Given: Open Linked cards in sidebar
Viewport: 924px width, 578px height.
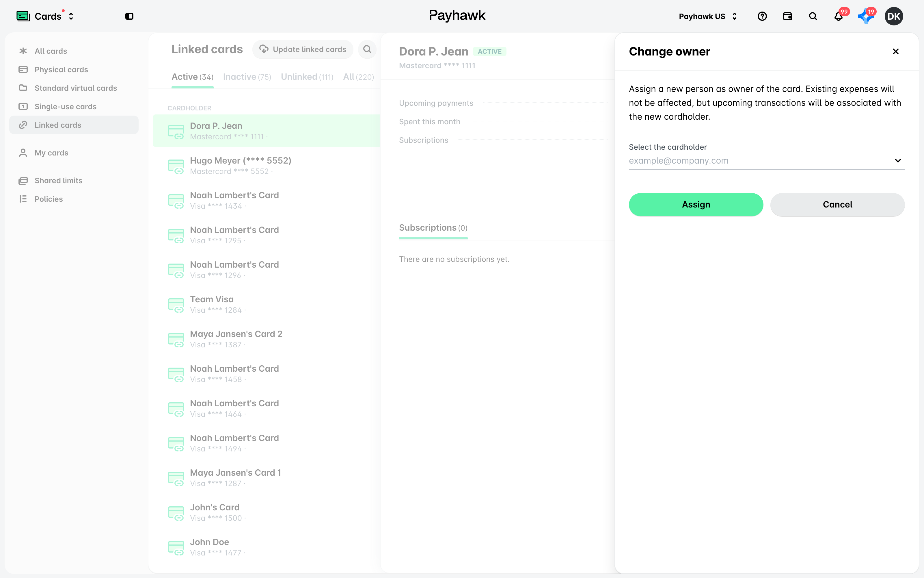Looking at the screenshot, I should 74,125.
